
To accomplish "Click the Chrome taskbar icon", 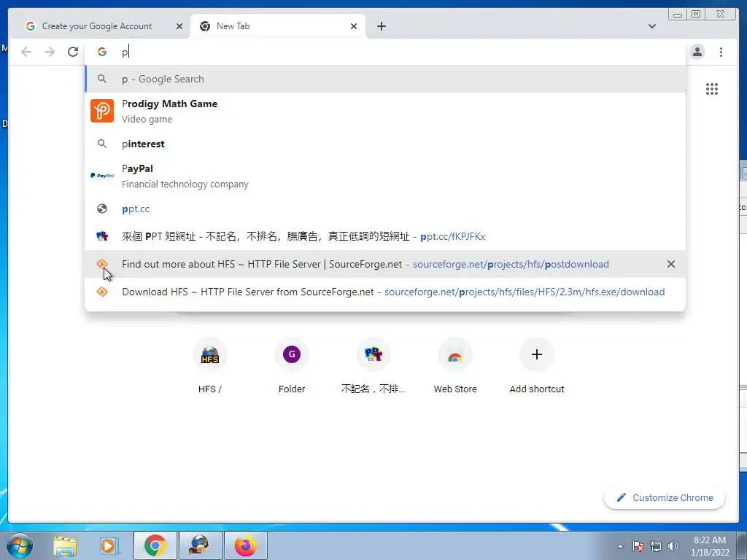I will (155, 545).
